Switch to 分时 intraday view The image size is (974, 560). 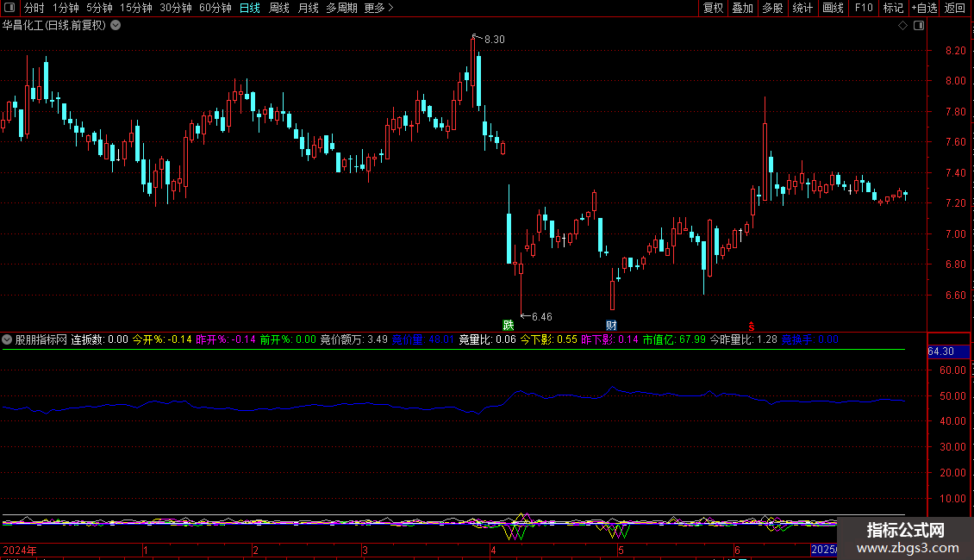34,8
